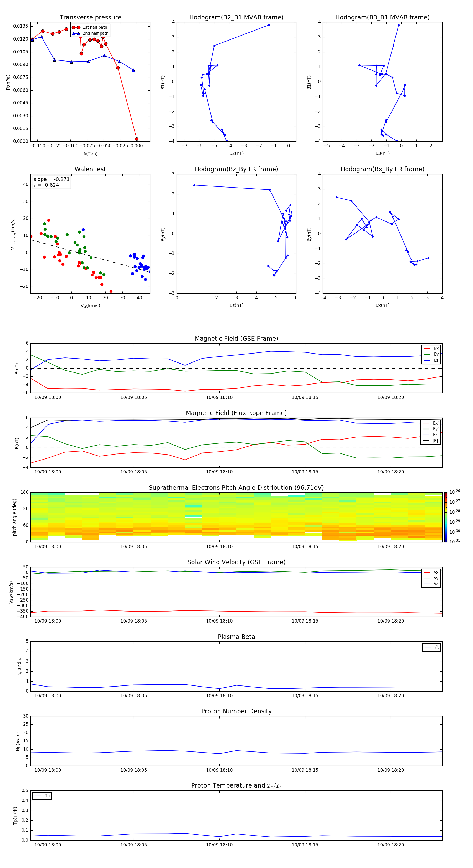This screenshot has width=473, height=868.
Task: Click the 'Proton Temperature and Te/Tp' title
Action: pos(236,785)
